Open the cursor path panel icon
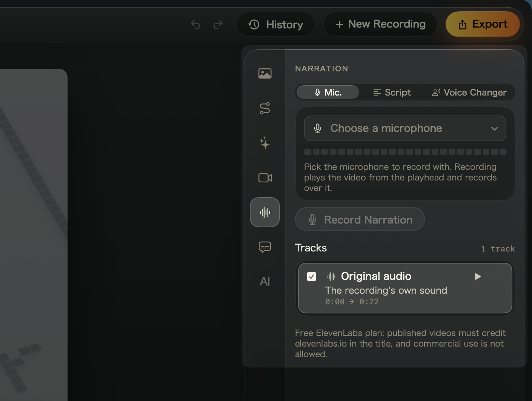 click(265, 108)
